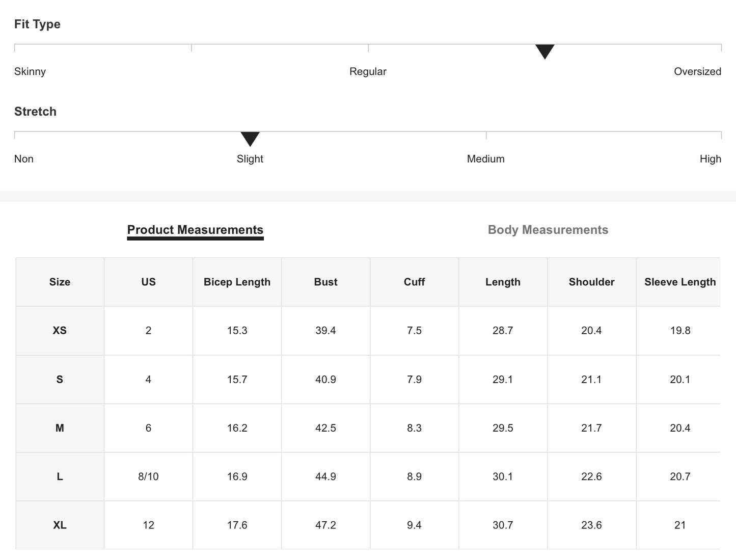Select the XS size row header
This screenshot has height=560, width=736.
[60, 331]
